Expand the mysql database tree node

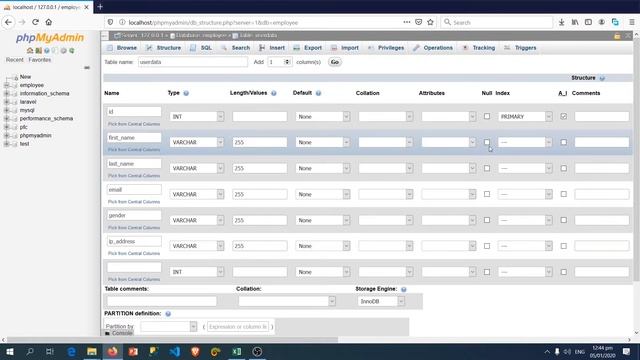6,110
